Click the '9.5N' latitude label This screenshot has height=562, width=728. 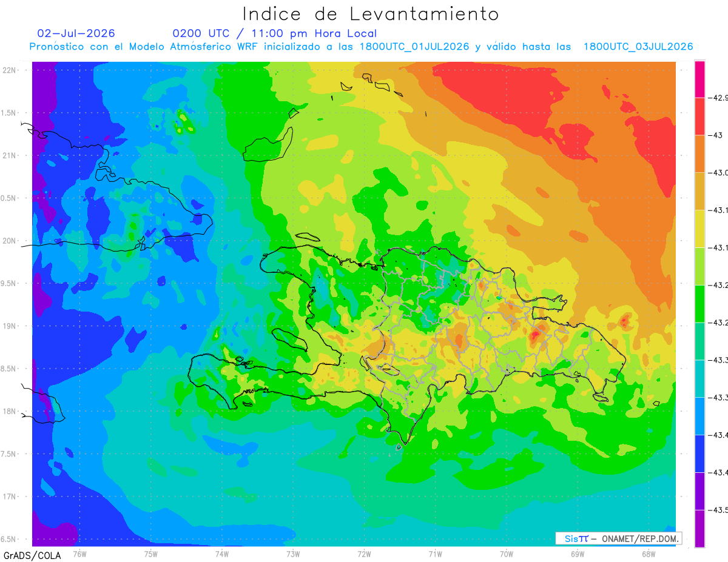click(8, 284)
